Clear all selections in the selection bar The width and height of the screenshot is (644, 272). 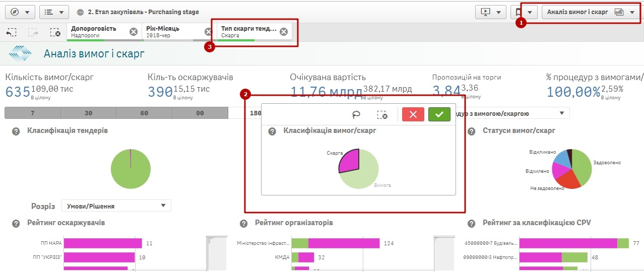(55, 32)
